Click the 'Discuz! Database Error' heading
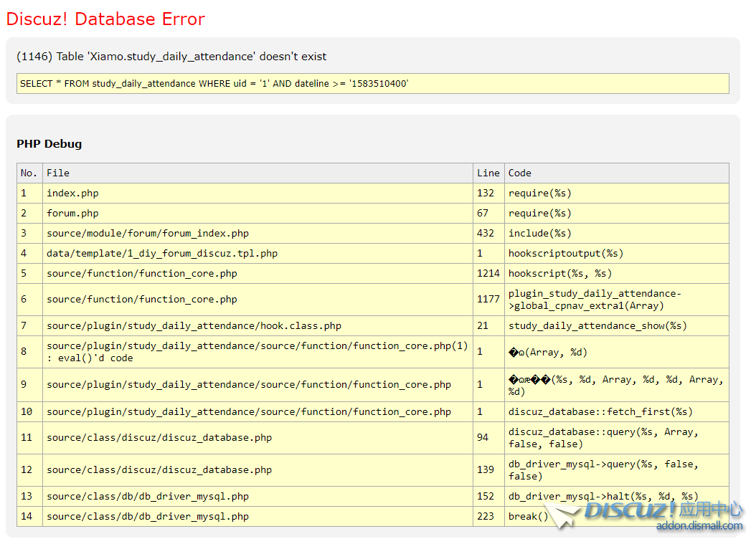 105,19
